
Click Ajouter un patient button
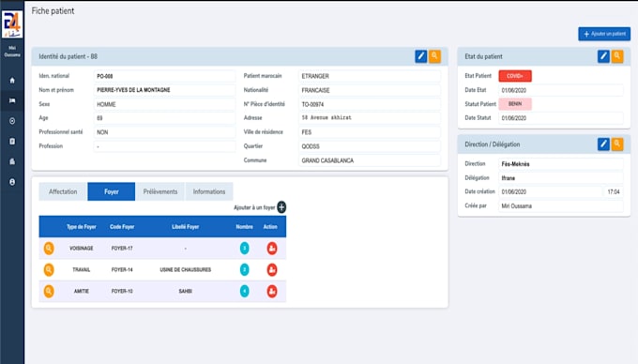pyautogui.click(x=604, y=34)
